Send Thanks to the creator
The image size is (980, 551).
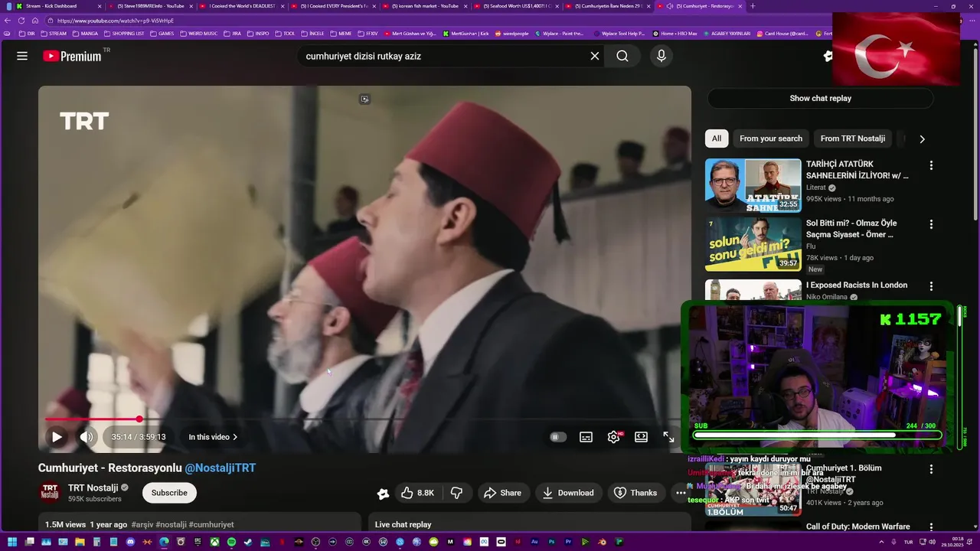pyautogui.click(x=635, y=493)
